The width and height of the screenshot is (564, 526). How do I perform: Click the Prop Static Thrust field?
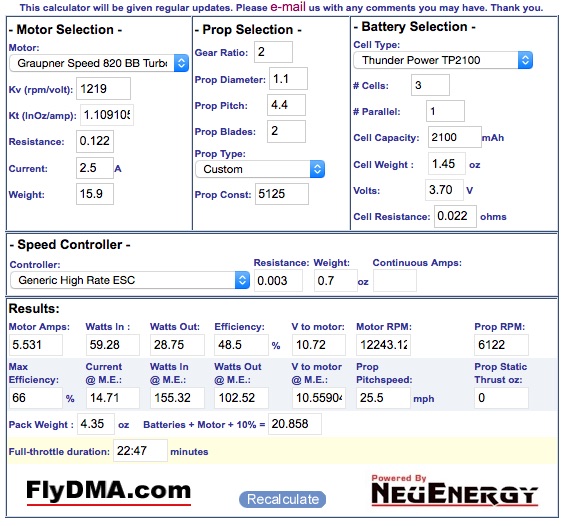pyautogui.click(x=501, y=398)
